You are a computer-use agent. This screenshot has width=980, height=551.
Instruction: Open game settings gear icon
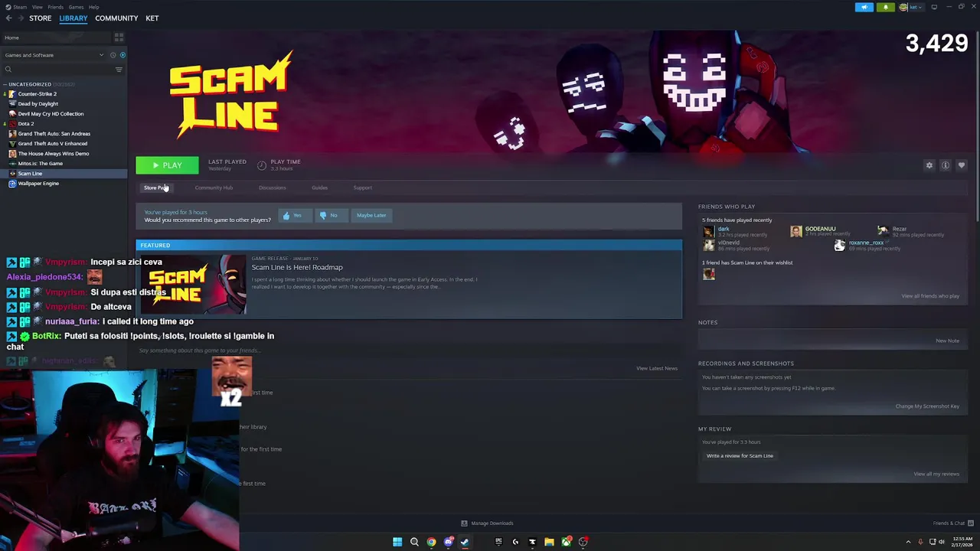[929, 165]
